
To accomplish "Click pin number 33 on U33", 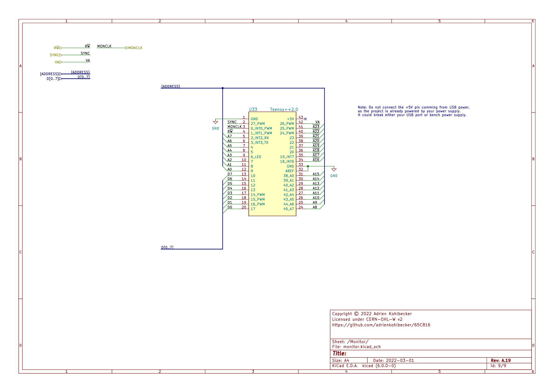I will click(x=301, y=164).
